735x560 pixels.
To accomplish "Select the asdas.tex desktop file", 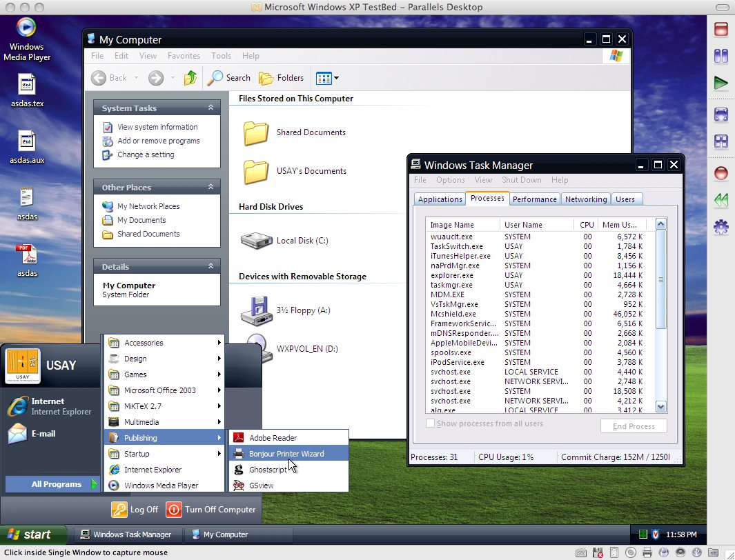I will click(27, 91).
